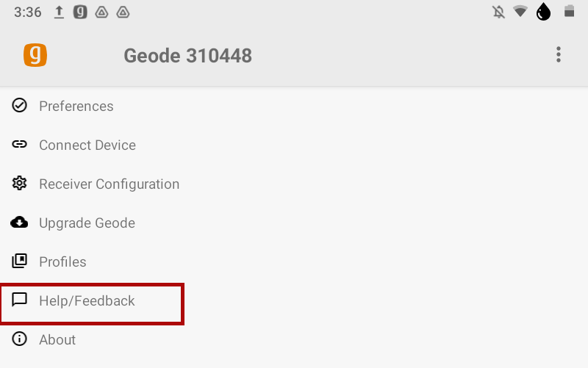Click the Profiles library icon
Image resolution: width=588 pixels, height=368 pixels.
click(20, 261)
